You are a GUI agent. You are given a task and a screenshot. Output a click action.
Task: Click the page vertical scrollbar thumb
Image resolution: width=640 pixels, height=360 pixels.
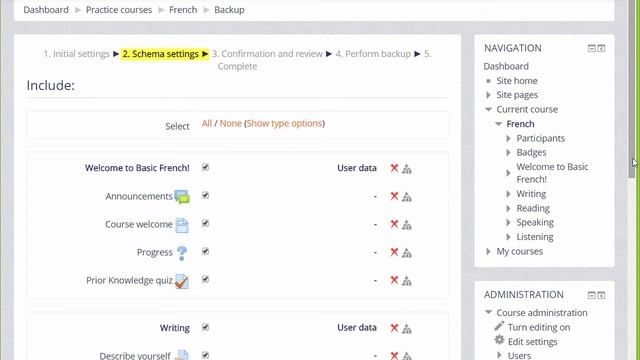[631, 89]
